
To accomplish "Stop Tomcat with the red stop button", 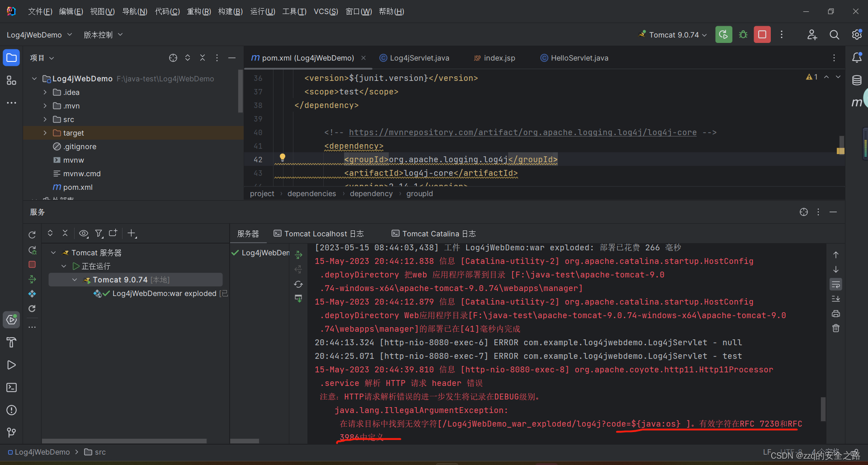I will click(762, 35).
